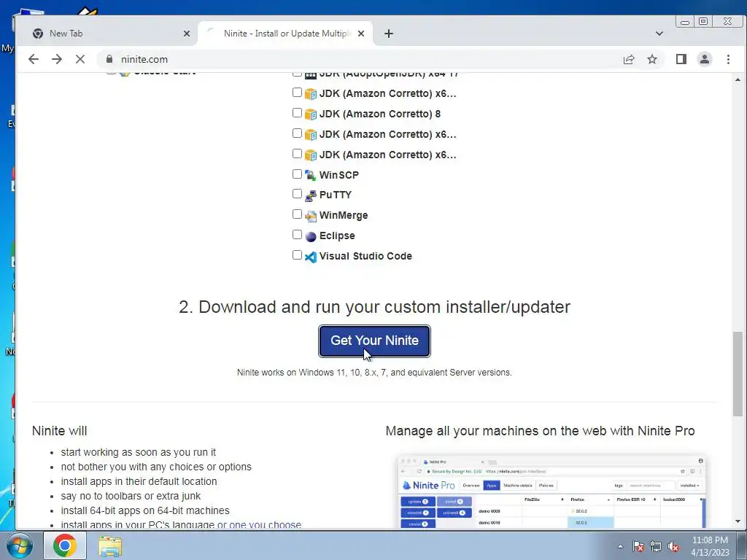Close the New Tab tab
Screen dimensions: 747x560
click(x=187, y=34)
